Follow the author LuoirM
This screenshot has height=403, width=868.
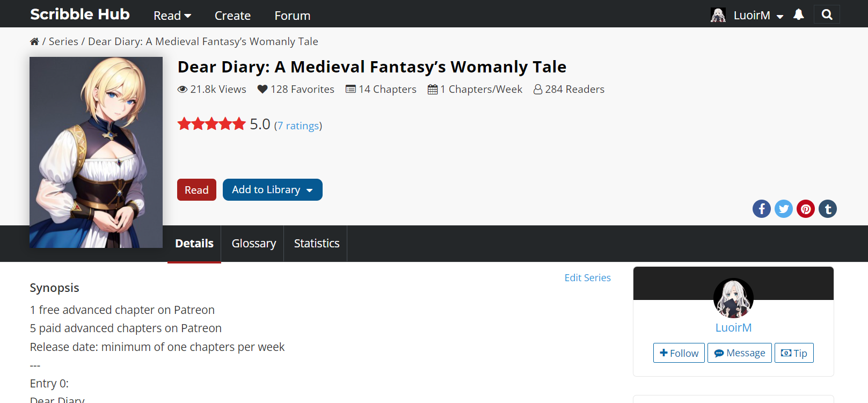(x=679, y=353)
